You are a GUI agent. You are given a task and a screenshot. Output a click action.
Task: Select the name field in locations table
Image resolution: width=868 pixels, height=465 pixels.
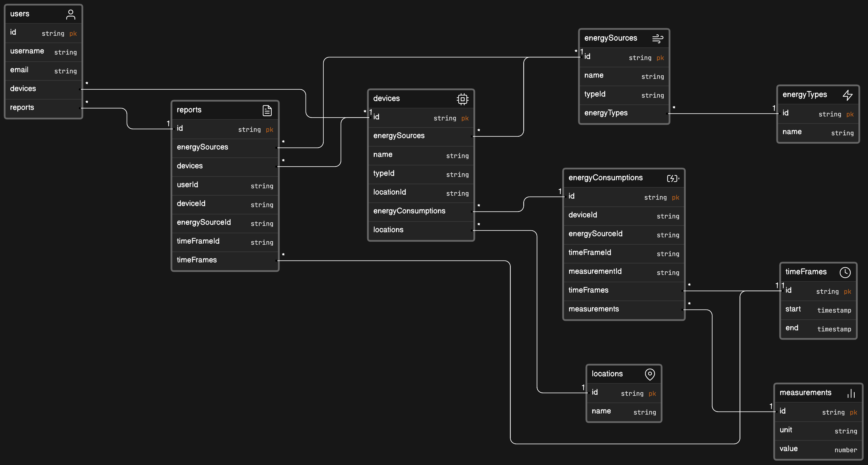602,411
